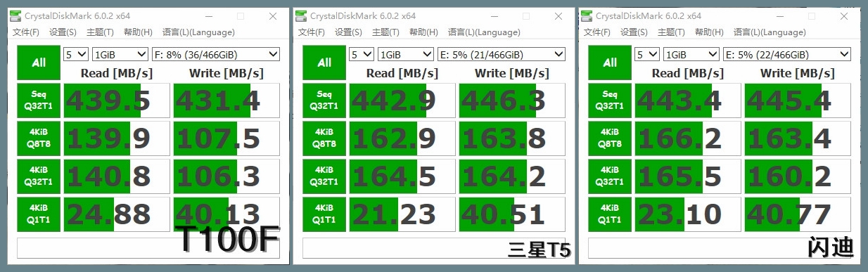868x272 pixels.
Task: Run All tests in the 闪迪 window
Action: pyautogui.click(x=610, y=63)
